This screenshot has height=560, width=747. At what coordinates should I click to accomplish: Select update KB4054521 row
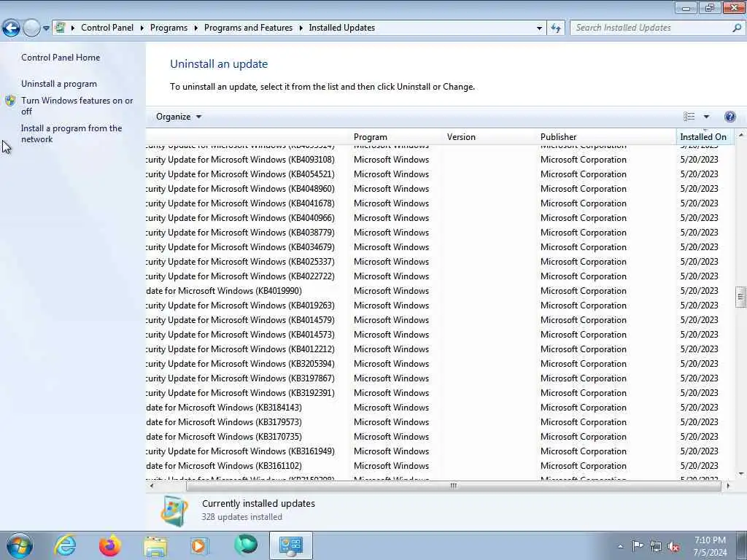pos(441,174)
